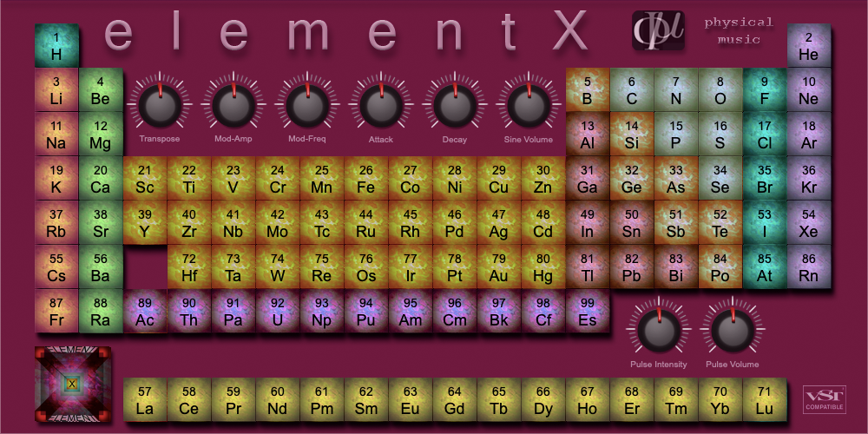Select the Radon (Rn) tile
Image resolution: width=868 pixels, height=434 pixels.
pos(809,266)
